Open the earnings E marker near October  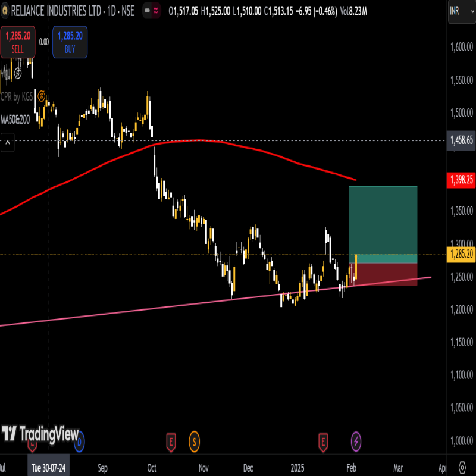coord(171,441)
